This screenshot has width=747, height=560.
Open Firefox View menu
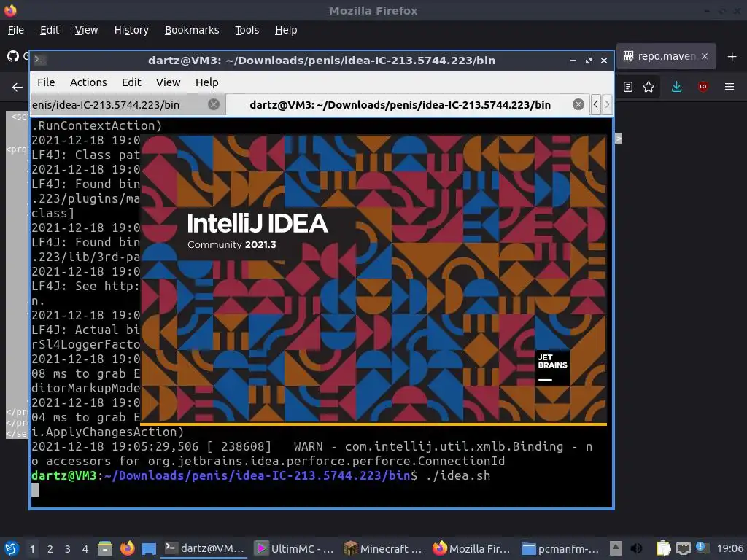pos(86,30)
